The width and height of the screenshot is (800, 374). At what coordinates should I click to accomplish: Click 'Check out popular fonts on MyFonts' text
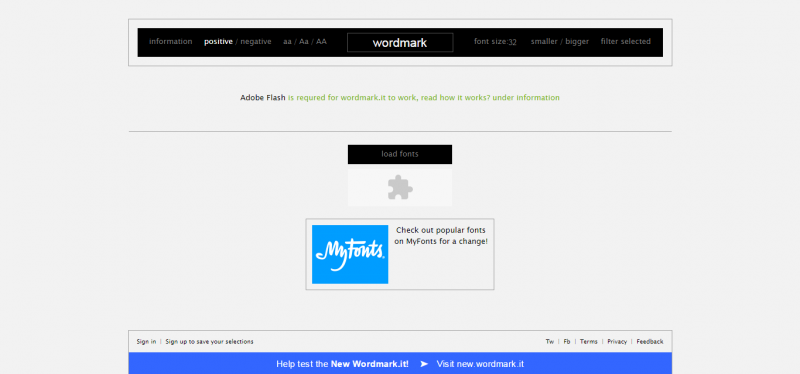point(441,236)
